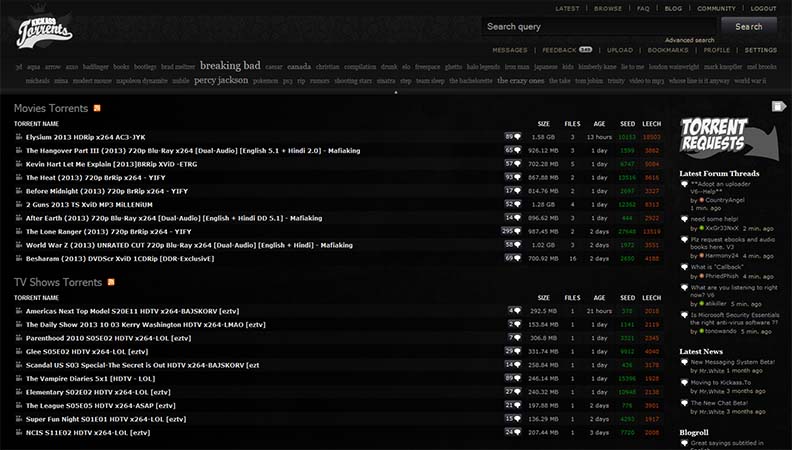Open forum thread 'What is "Callback"'
The width and height of the screenshot is (792, 450).
(717, 267)
